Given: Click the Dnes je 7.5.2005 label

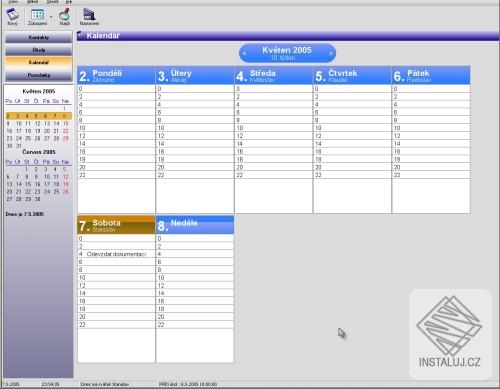Looking at the screenshot, I should pos(25,214).
